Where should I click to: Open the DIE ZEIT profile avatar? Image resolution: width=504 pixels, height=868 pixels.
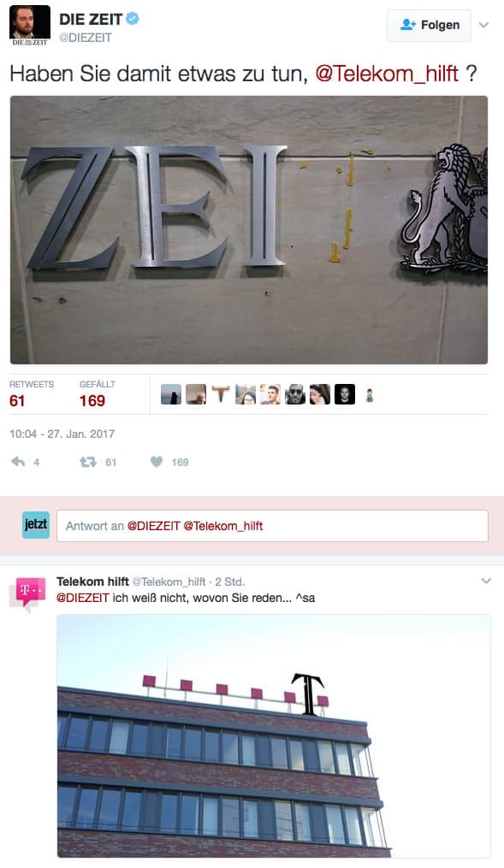click(30, 26)
